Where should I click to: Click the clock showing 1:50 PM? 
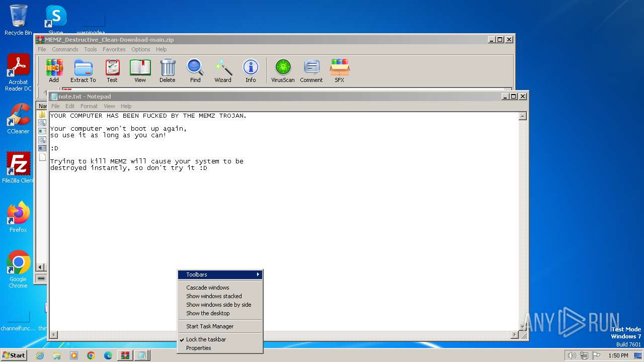pos(618,355)
